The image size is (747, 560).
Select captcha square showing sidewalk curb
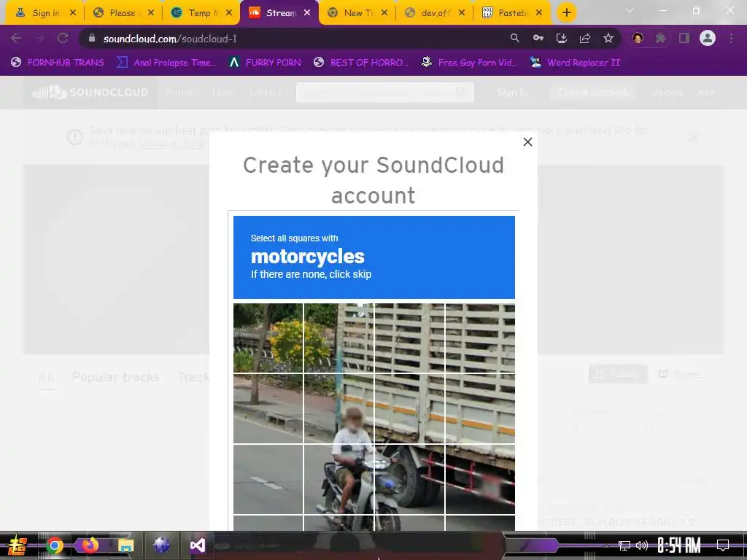(x=268, y=408)
